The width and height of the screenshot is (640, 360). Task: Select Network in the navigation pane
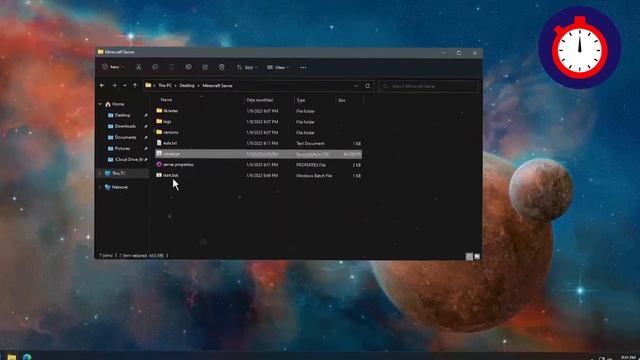tap(120, 187)
